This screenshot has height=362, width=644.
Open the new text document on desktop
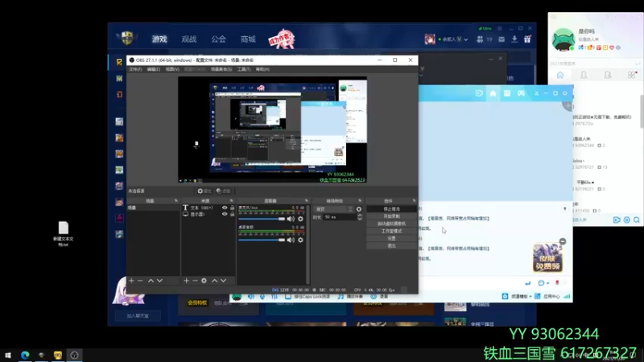click(64, 234)
